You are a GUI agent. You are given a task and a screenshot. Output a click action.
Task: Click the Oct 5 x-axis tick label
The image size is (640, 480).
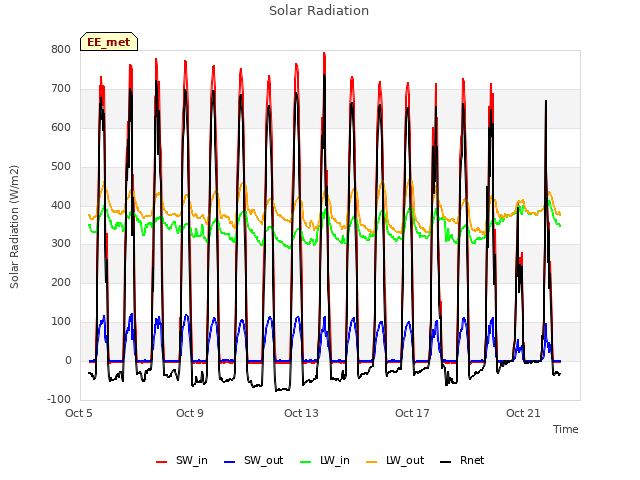tap(79, 413)
